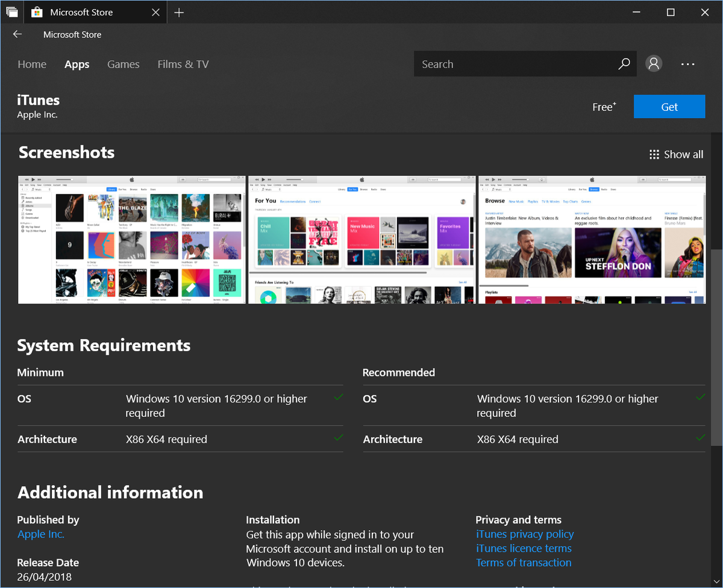Open the user account profile icon

tap(654, 64)
